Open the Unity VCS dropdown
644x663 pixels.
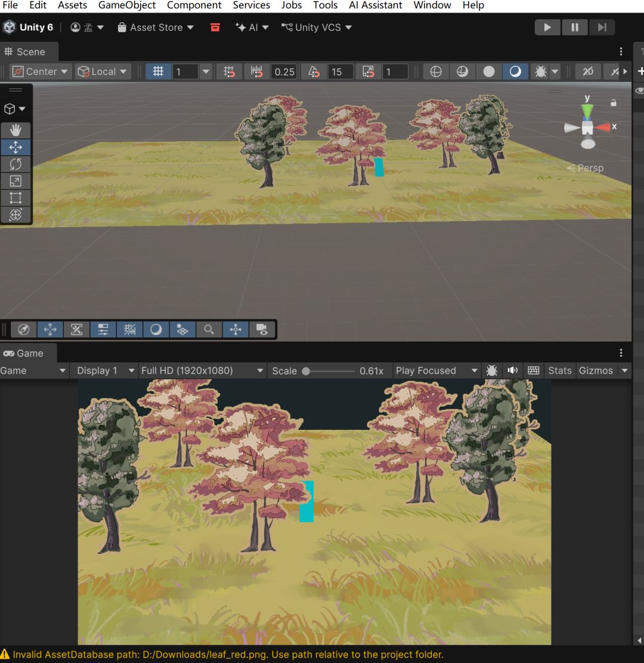pos(317,27)
